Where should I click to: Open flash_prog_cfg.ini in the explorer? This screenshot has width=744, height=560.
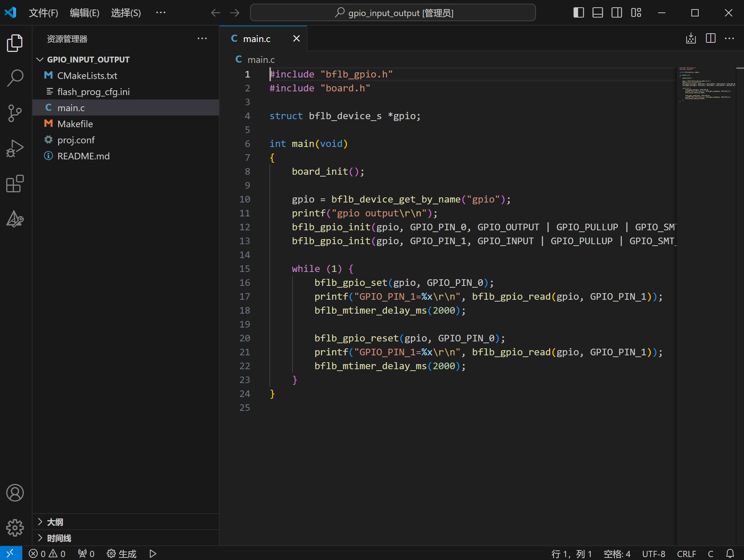pyautogui.click(x=126, y=92)
